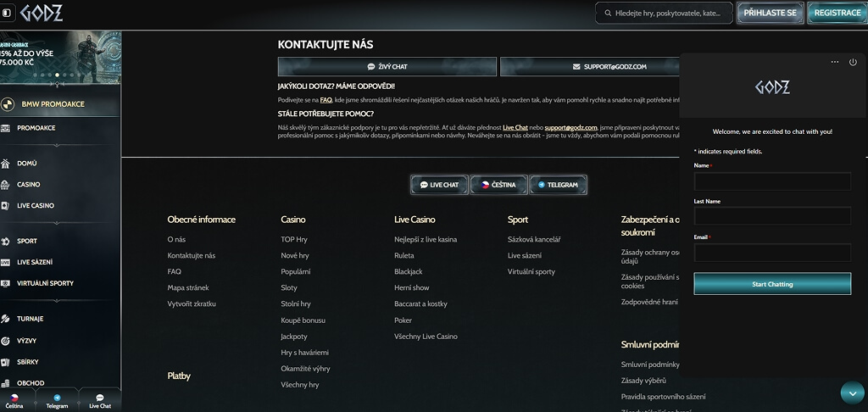Select Turnaje in sidebar menu
868x412 pixels.
pyautogui.click(x=30, y=319)
